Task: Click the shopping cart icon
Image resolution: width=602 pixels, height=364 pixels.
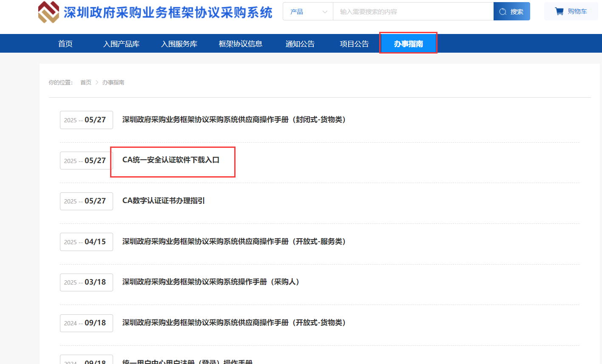Action: [x=559, y=11]
